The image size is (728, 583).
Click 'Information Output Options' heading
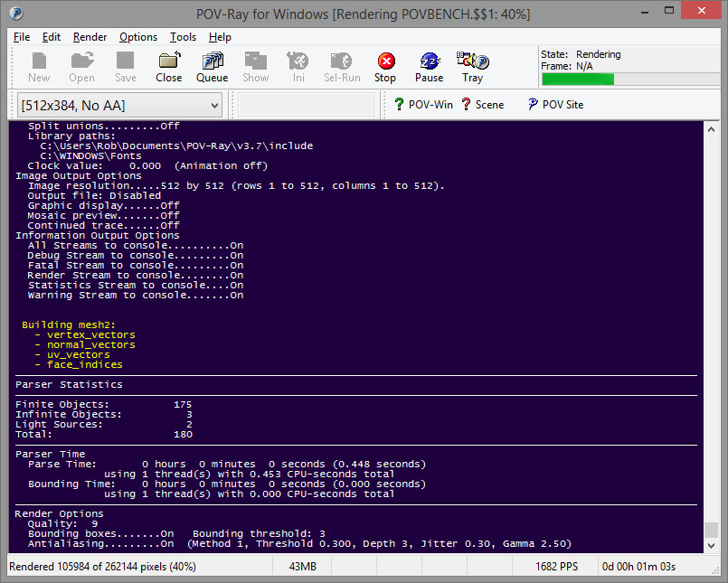click(98, 235)
